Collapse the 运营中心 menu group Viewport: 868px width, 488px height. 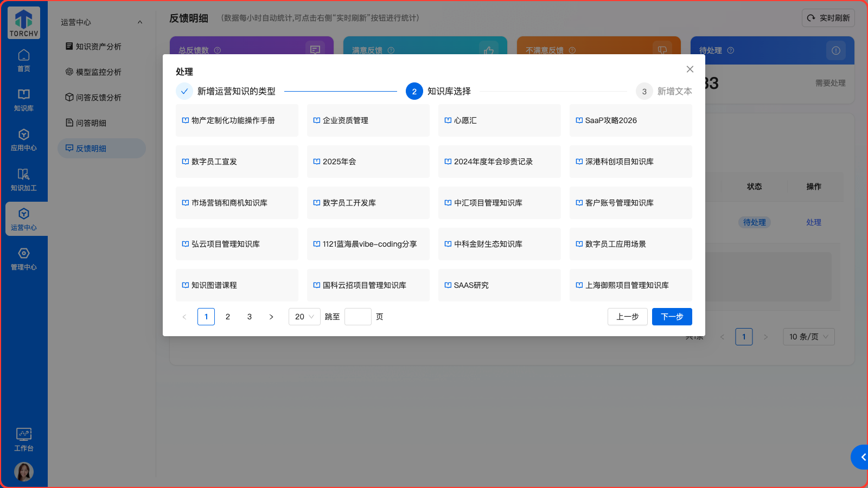click(x=140, y=22)
